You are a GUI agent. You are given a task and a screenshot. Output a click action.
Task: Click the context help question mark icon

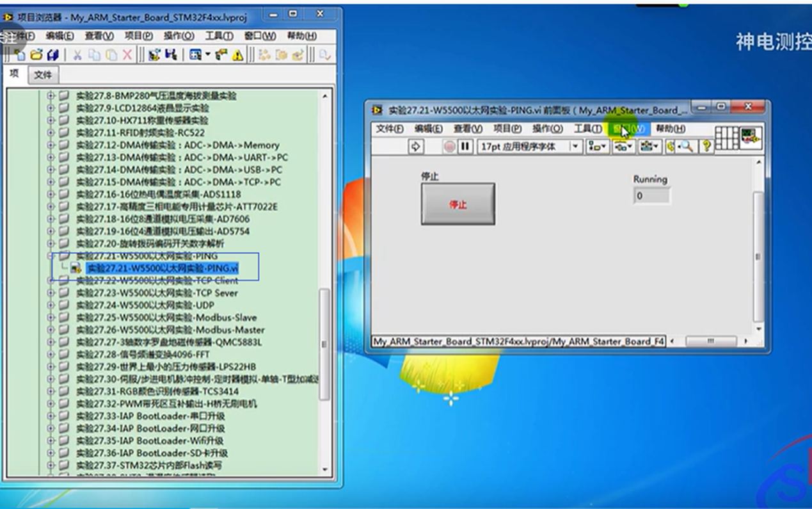click(706, 147)
